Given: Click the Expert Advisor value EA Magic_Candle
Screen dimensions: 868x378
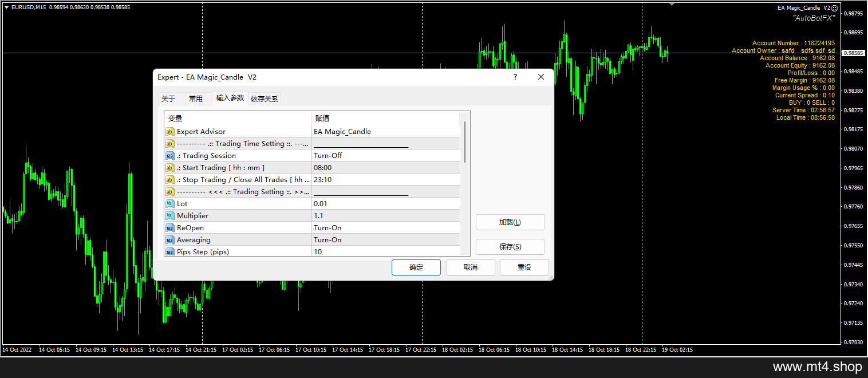Looking at the screenshot, I should click(x=342, y=132).
